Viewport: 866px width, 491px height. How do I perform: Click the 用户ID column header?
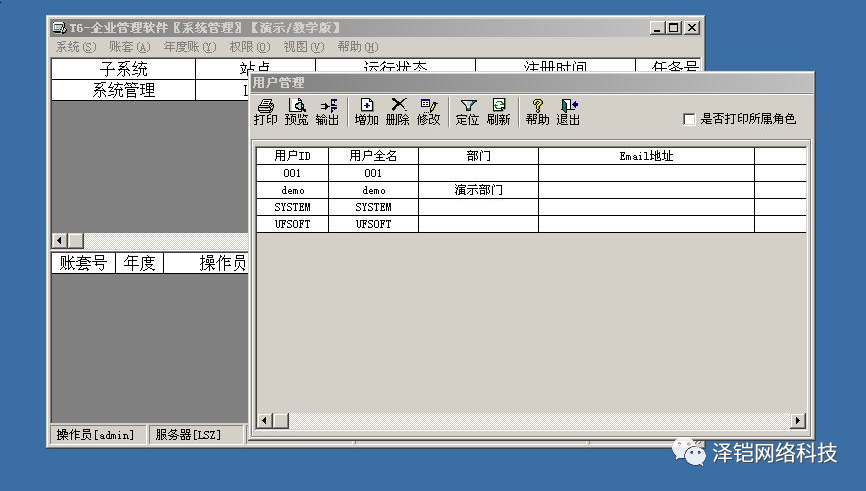(292, 156)
